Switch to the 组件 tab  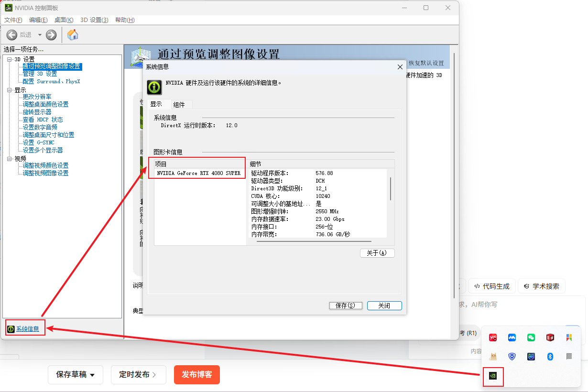tap(179, 105)
